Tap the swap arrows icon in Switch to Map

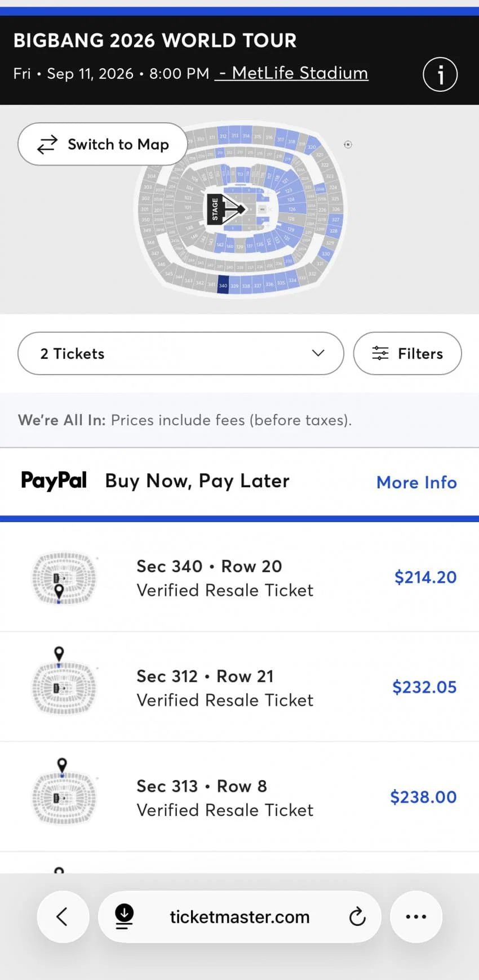click(x=47, y=144)
